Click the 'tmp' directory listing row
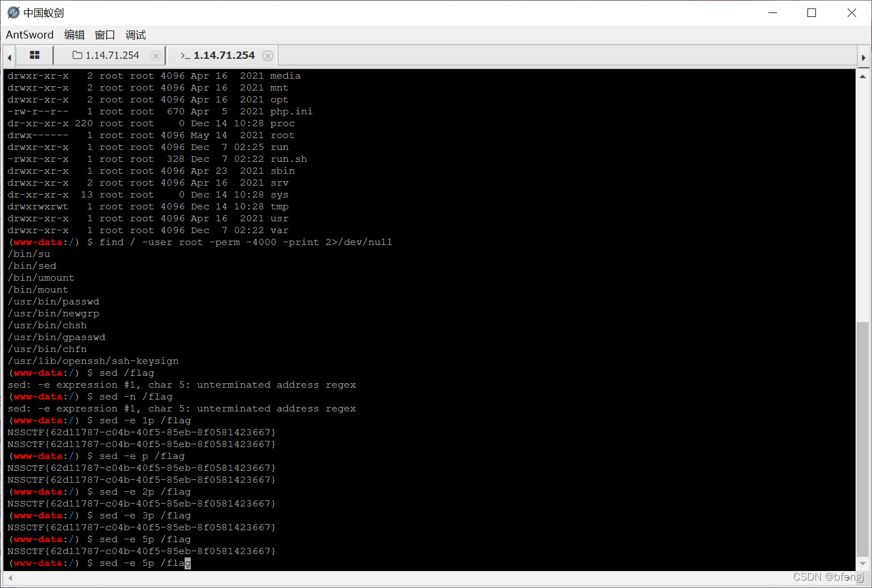This screenshot has width=872, height=588. 148,207
